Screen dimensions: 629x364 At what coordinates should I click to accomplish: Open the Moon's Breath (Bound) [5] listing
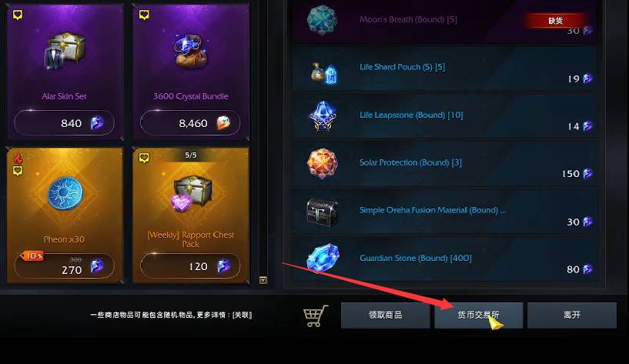[445, 21]
